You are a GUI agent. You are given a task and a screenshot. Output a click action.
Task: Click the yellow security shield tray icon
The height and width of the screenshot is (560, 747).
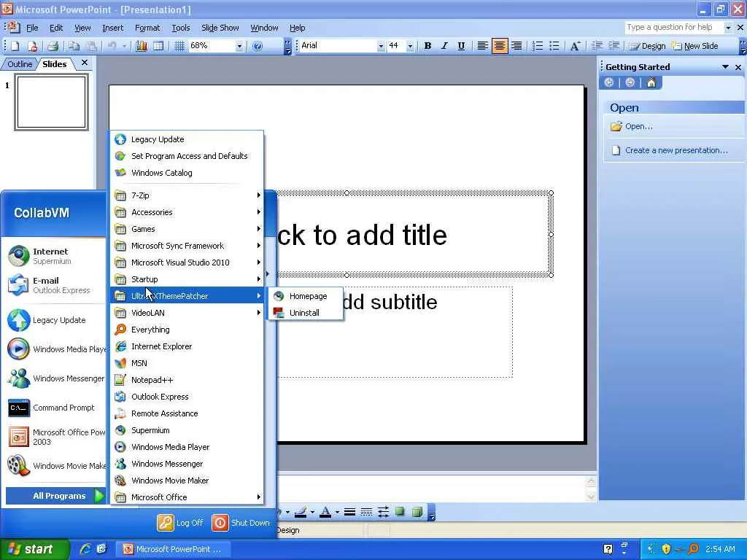pyautogui.click(x=666, y=549)
